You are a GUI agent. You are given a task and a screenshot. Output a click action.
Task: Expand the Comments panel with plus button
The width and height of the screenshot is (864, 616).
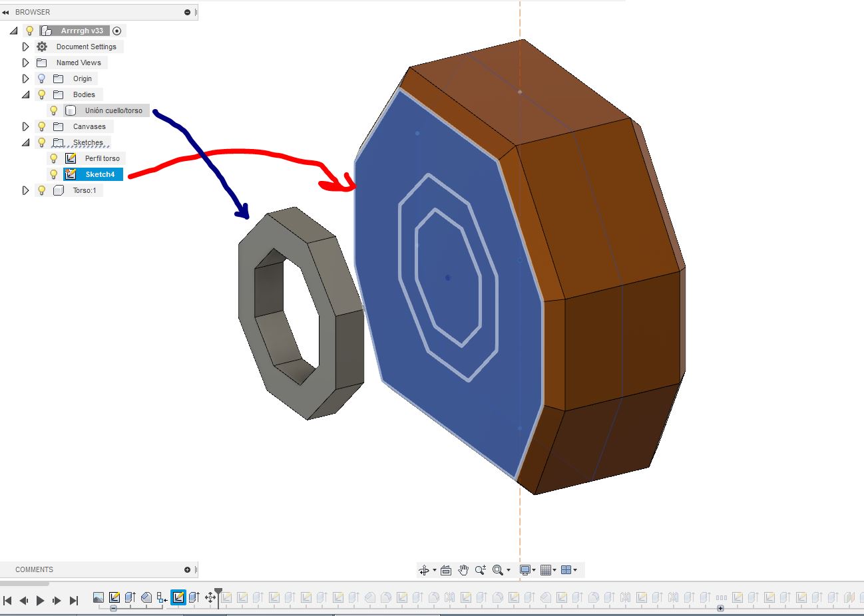click(187, 569)
